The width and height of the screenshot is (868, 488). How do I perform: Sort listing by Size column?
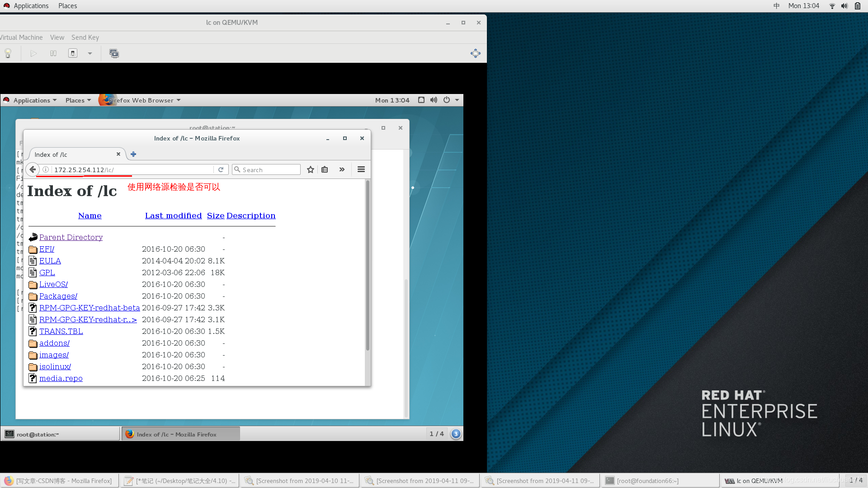[x=216, y=216]
